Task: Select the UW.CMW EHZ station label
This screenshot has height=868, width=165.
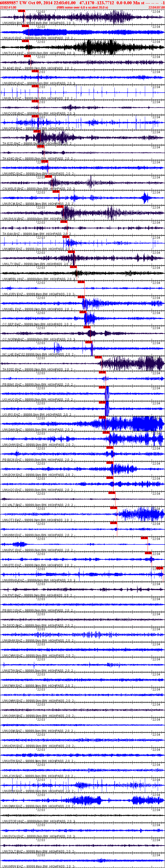Action: click(37, 655)
